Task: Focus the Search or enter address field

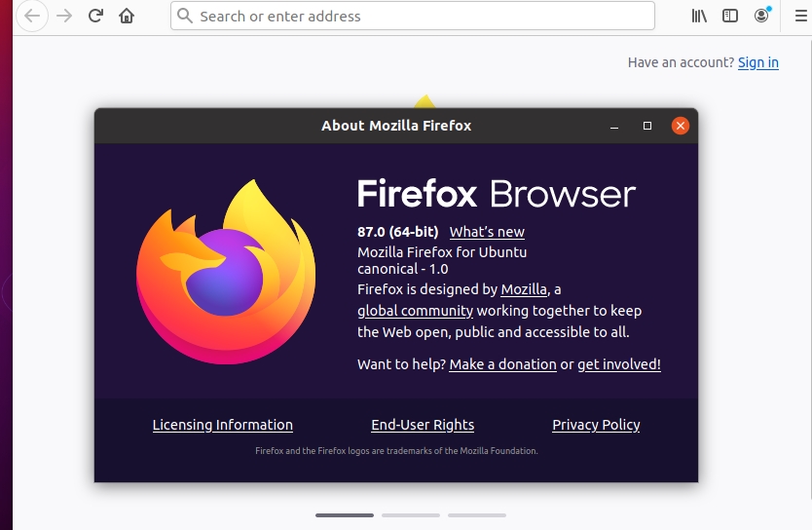Action: [x=413, y=16]
